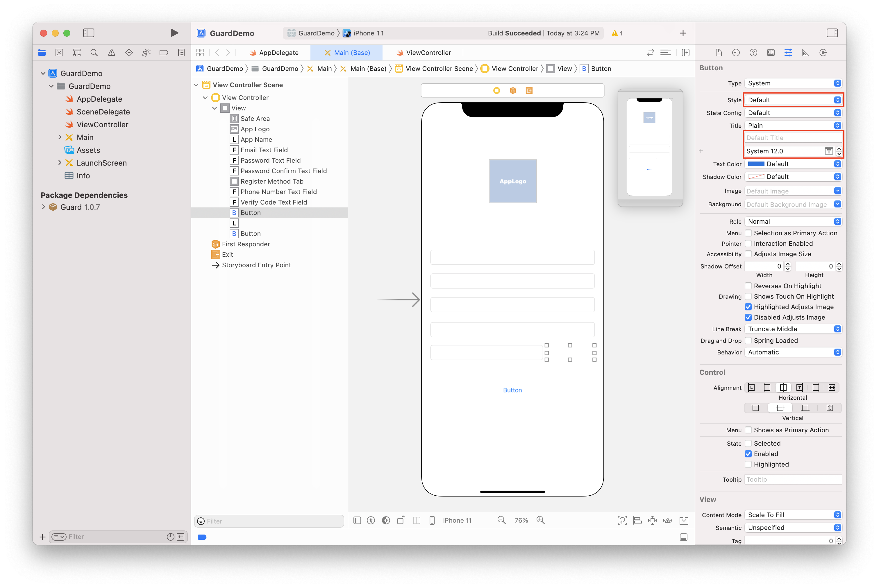Open the Resolve Auto Layout Issues icon
The width and height of the screenshot is (879, 588).
pos(668,520)
